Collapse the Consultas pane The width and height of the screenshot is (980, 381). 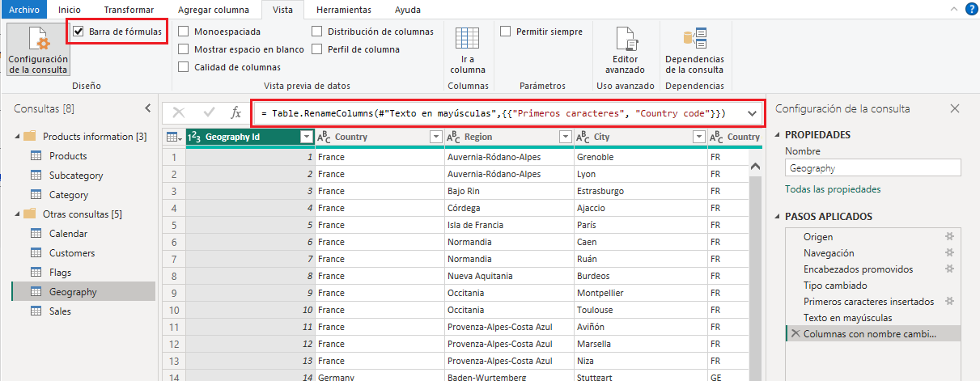(147, 108)
